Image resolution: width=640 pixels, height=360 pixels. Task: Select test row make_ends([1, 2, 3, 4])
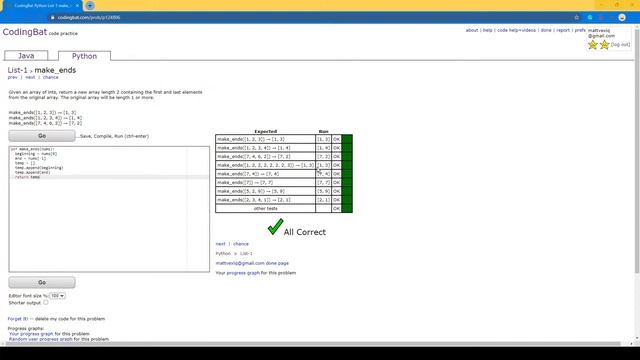[265, 148]
